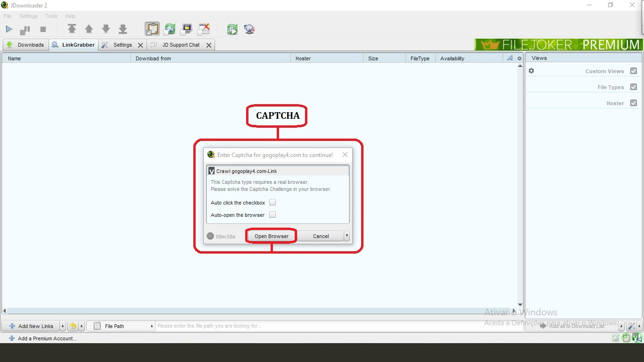Click Add all to Download List button
The height and width of the screenshot is (362, 644).
click(x=572, y=326)
